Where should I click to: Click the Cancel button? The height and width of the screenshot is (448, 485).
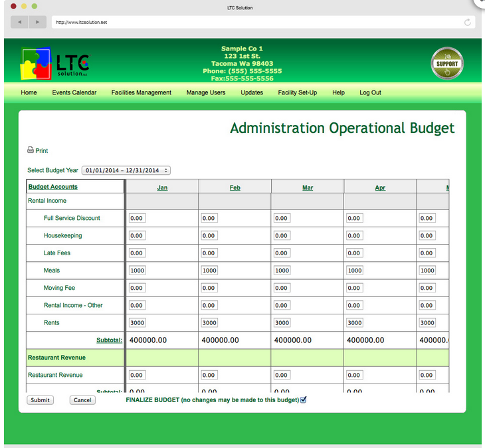(82, 400)
